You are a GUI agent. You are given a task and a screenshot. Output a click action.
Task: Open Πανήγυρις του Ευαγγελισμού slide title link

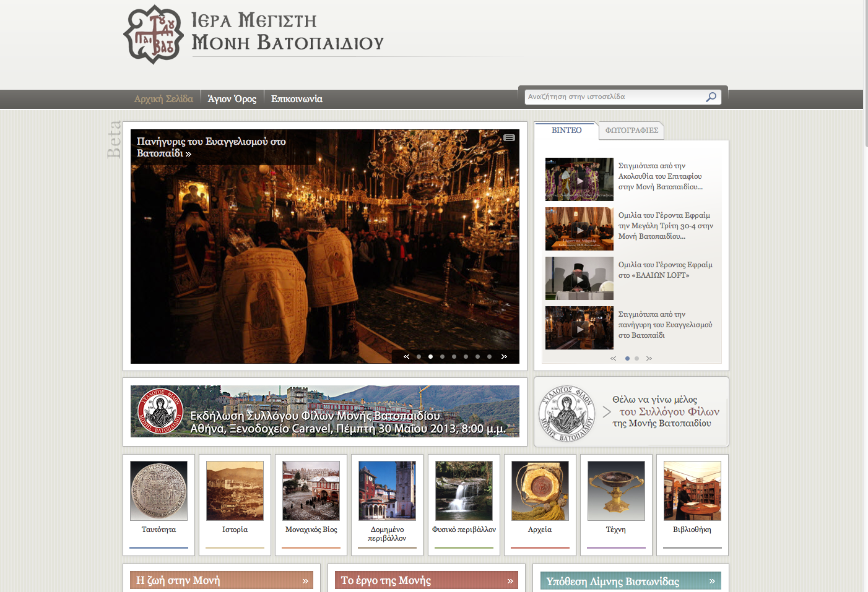pyautogui.click(x=210, y=147)
